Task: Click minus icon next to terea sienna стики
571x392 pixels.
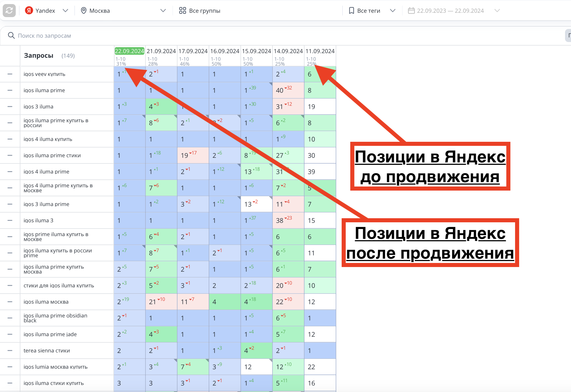Action: 10,351
